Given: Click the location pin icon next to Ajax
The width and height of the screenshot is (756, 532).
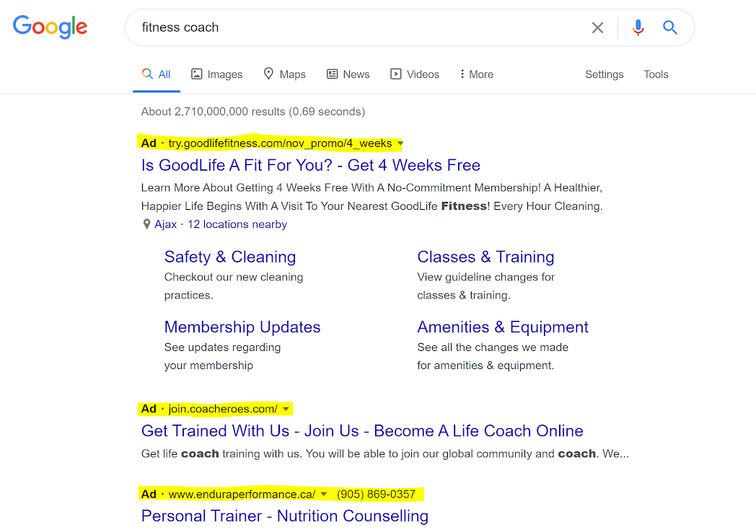Looking at the screenshot, I should click(146, 224).
